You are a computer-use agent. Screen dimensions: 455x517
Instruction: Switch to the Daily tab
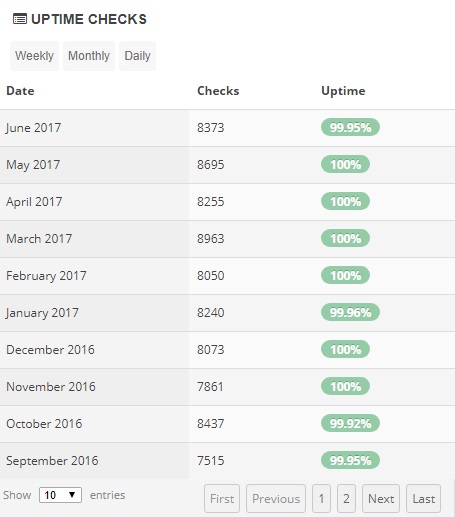137,56
